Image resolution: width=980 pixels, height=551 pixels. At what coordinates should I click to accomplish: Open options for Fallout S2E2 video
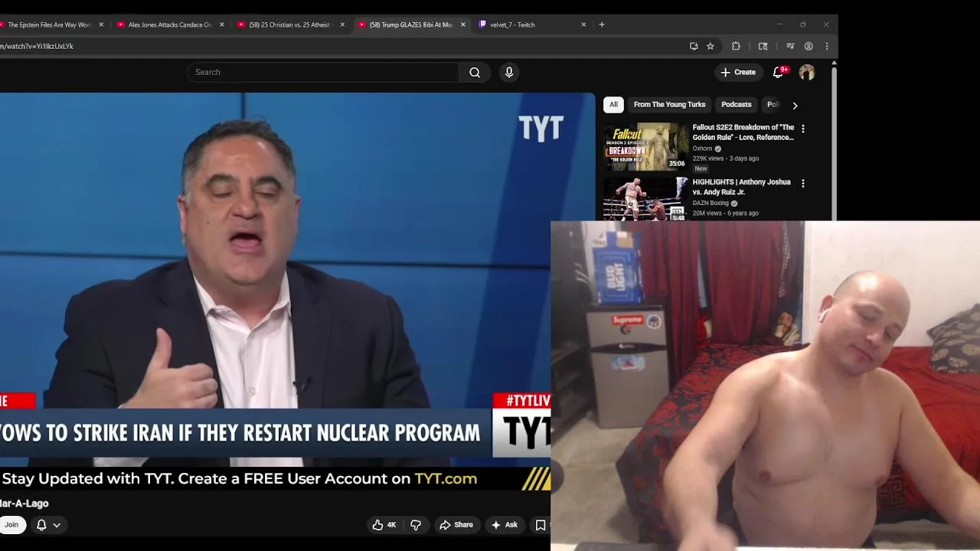pos(802,129)
